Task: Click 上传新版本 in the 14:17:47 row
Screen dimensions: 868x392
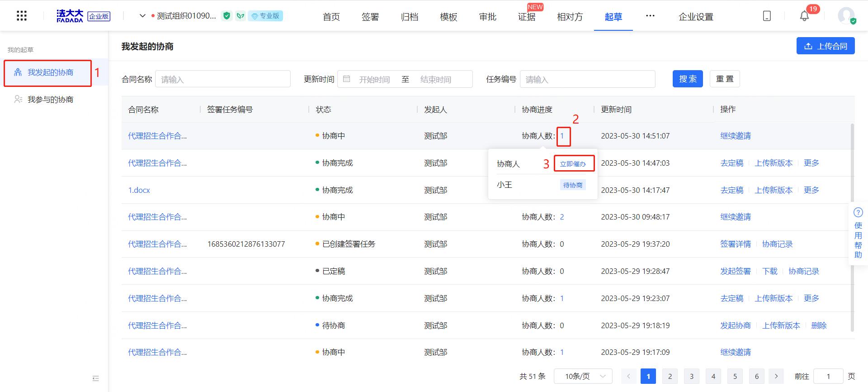Action: point(774,190)
